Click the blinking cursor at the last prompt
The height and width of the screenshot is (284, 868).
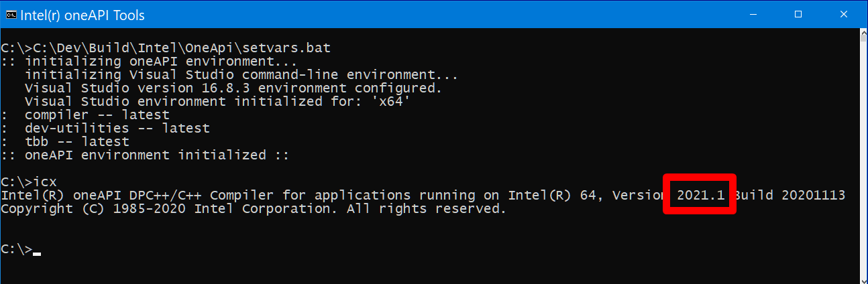37,253
